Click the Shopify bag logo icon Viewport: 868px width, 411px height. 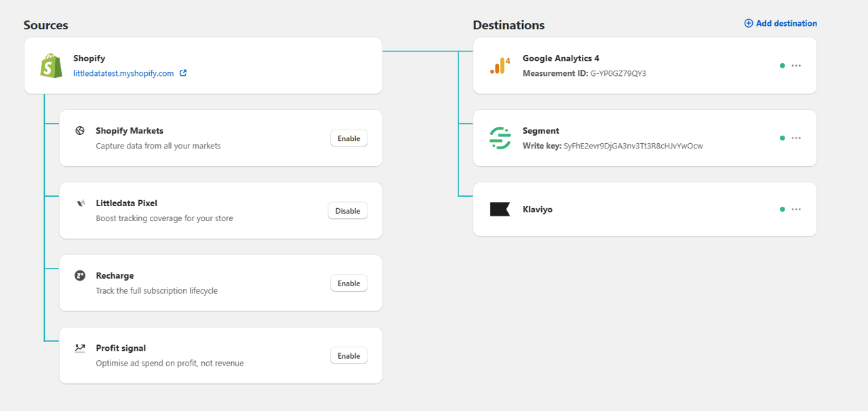click(x=51, y=66)
